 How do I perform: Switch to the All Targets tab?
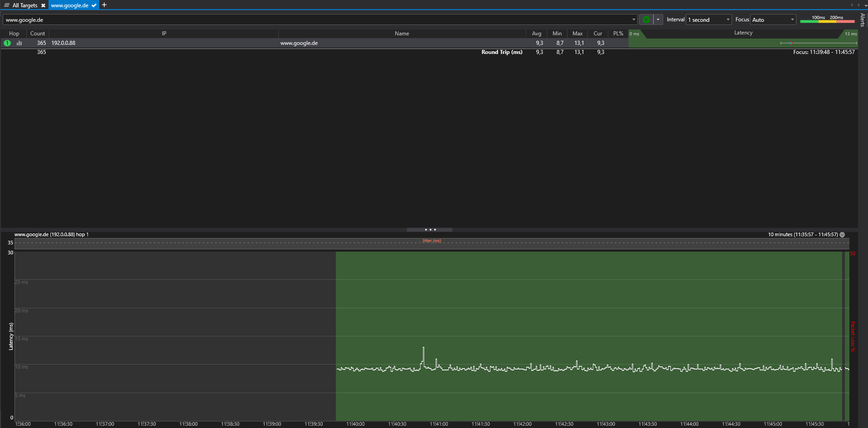coord(25,5)
